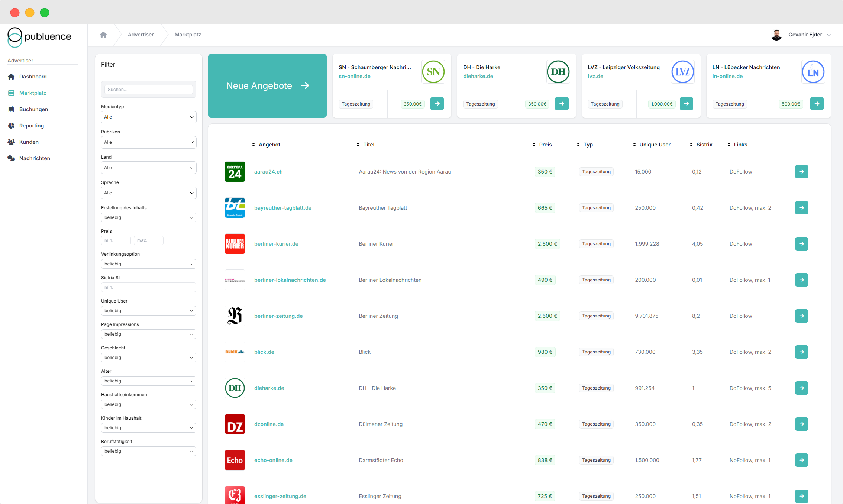
Task: Expand the Medientyp dropdown
Action: (x=148, y=117)
